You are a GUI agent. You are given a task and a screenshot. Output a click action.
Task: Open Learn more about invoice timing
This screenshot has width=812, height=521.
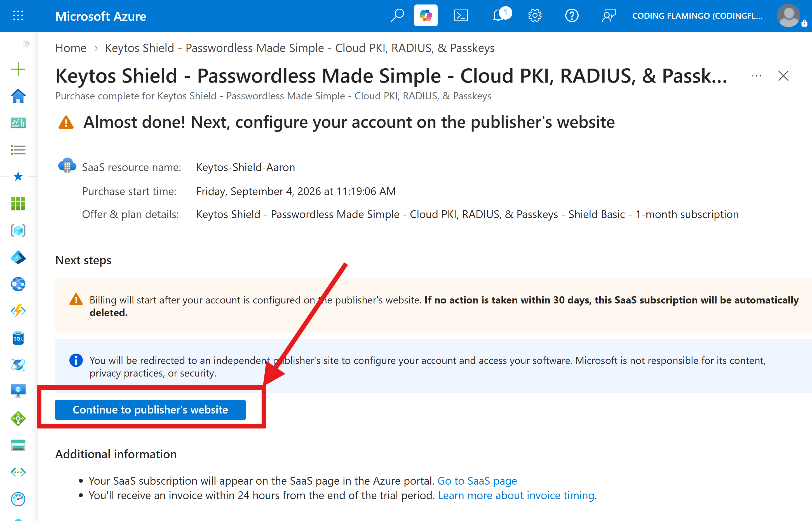point(516,495)
